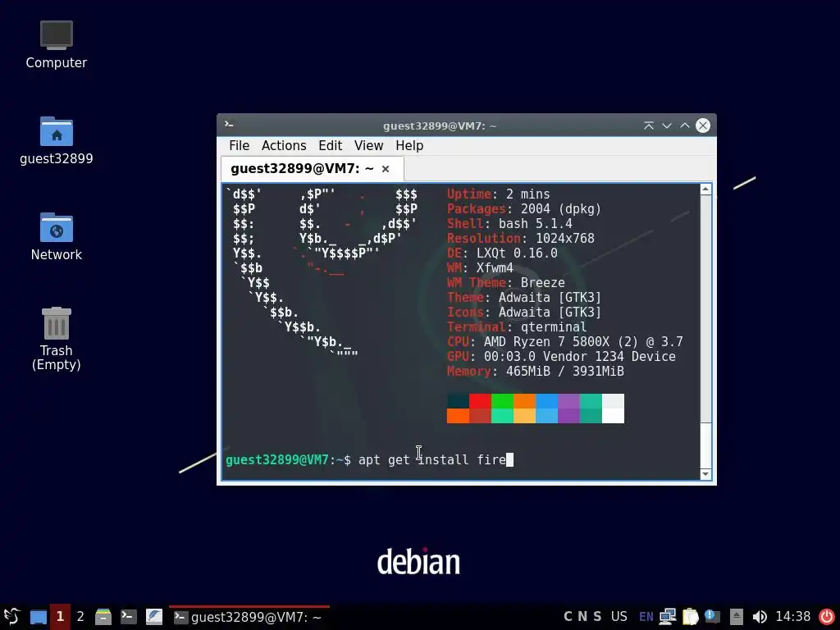Click the guest32899@VM7 shell prompt text
Screen dimensions: 840x630
(288, 459)
